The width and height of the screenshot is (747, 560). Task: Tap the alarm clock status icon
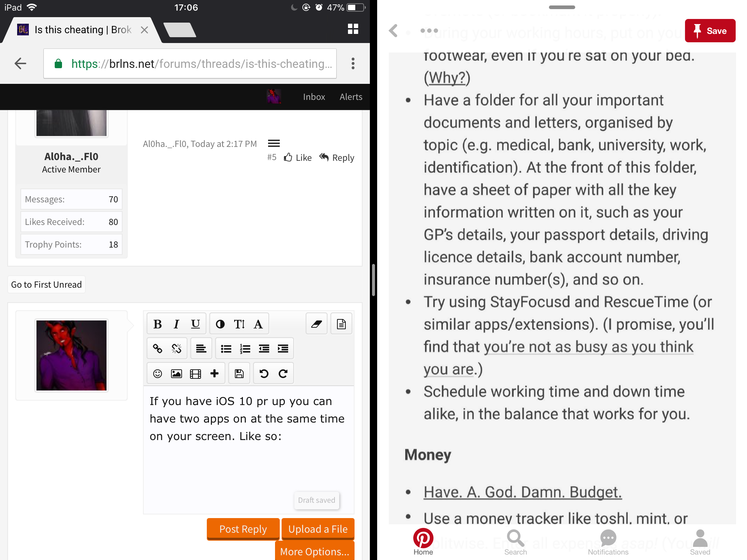click(x=319, y=7)
